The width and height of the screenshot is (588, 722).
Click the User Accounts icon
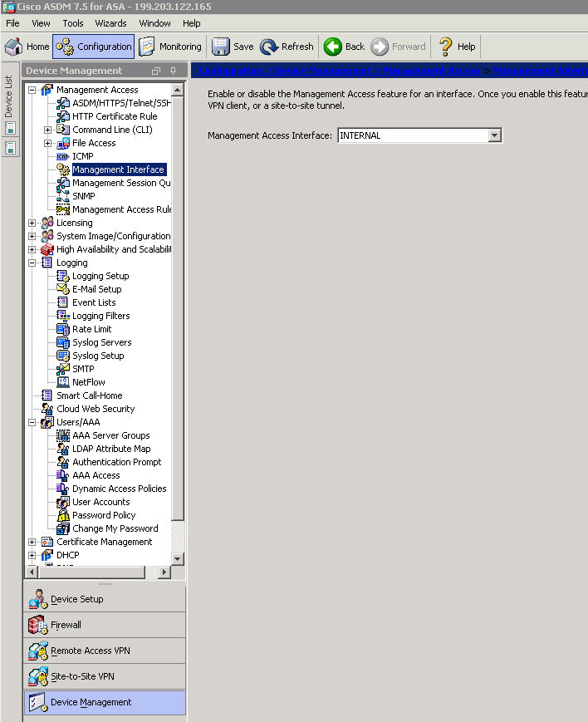coord(62,502)
